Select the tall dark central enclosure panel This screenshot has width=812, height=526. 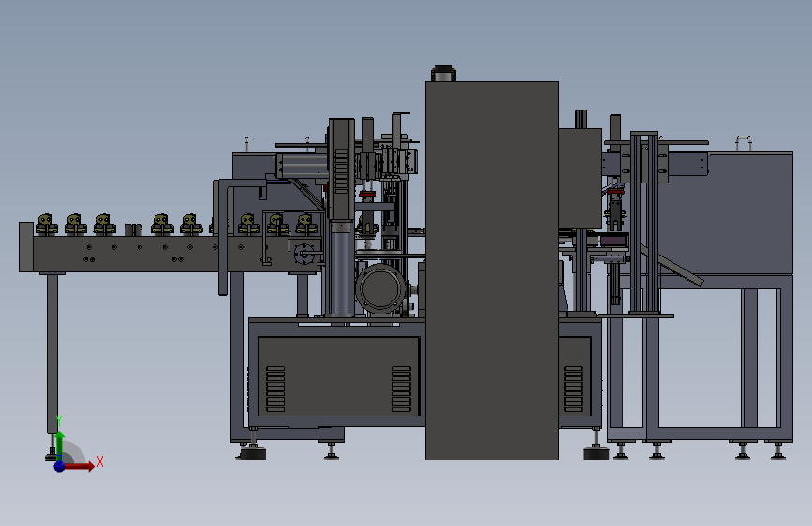click(492, 270)
